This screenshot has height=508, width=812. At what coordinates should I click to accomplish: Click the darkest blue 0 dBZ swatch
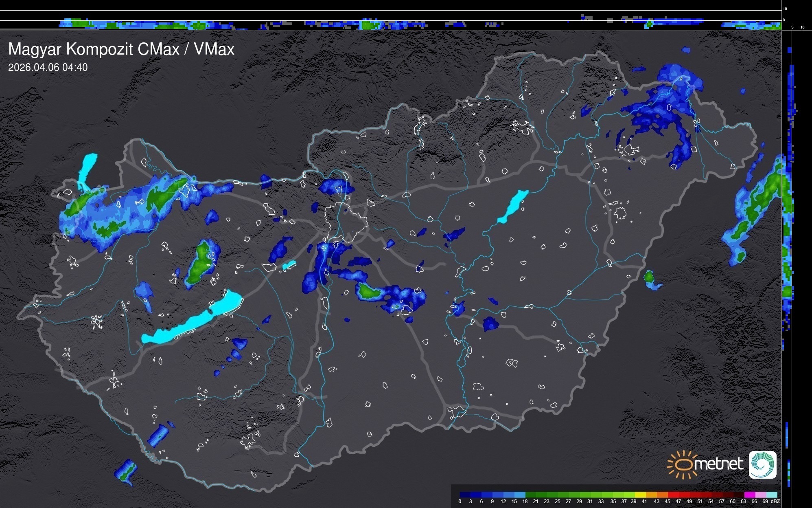click(x=465, y=495)
